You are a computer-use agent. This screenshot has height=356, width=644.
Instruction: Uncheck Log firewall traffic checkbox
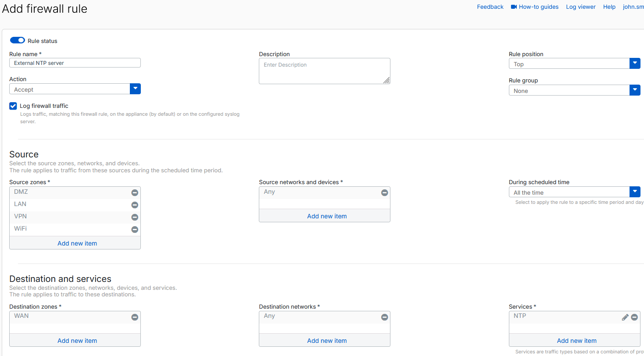point(13,106)
